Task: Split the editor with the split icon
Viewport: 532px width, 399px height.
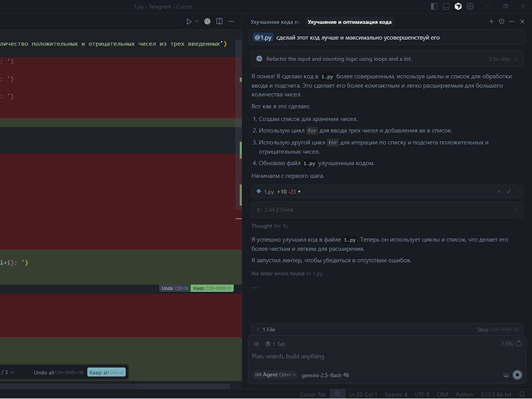Action: pyautogui.click(x=219, y=21)
